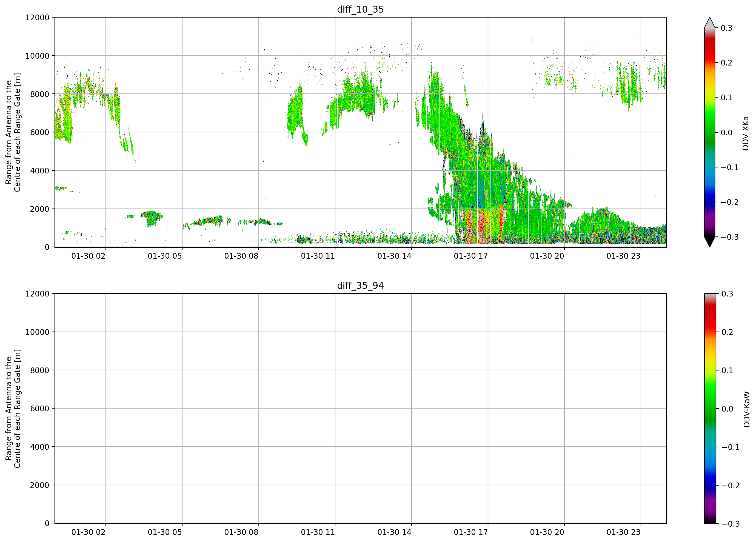Click the 4000 y-tick label on diff_10_35

[40, 171]
